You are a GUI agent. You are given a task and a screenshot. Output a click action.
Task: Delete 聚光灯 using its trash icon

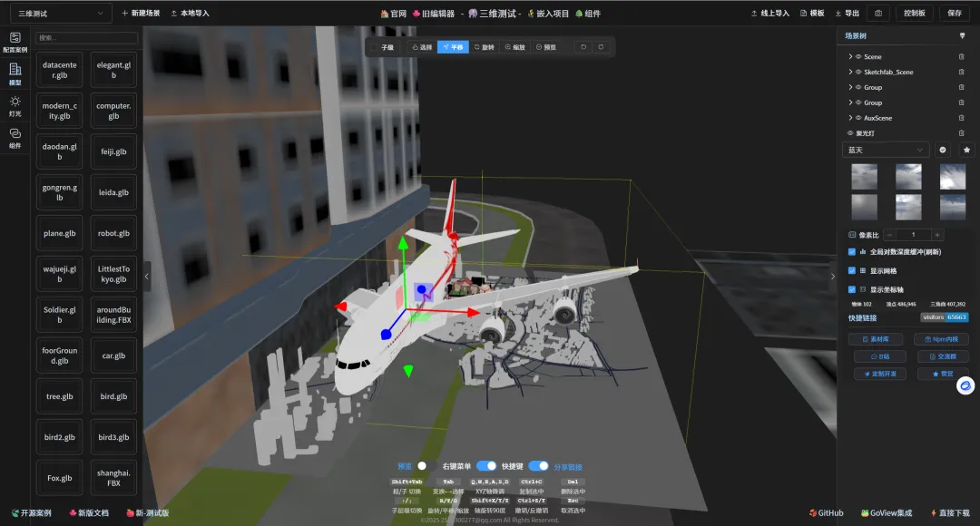click(961, 133)
